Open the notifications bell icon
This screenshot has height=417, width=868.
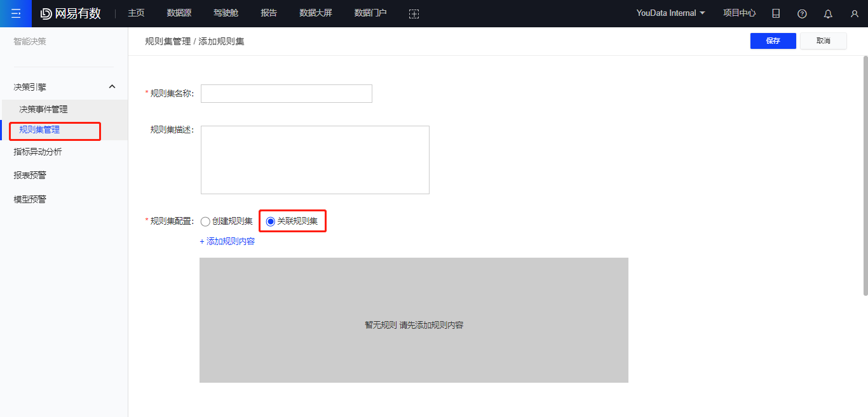(828, 13)
